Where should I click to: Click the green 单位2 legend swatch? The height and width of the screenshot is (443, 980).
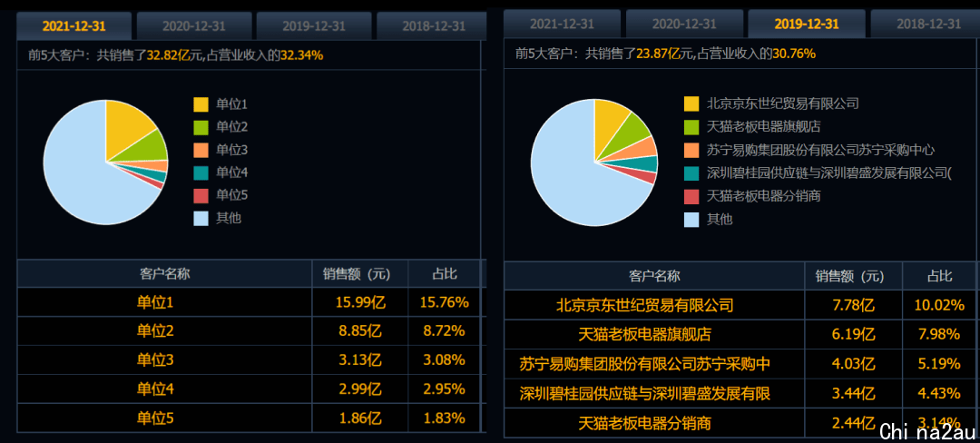[x=201, y=127]
